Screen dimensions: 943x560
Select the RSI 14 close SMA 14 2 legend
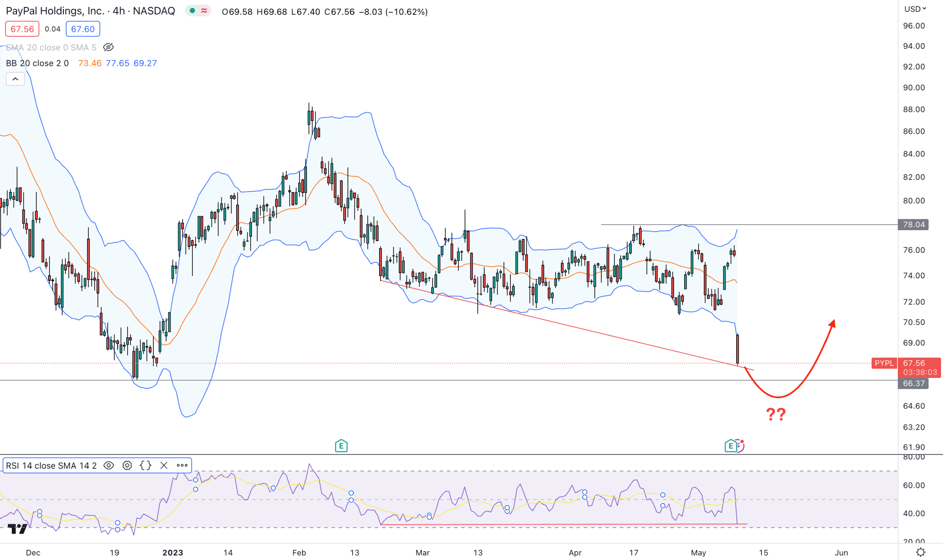[x=51, y=465]
